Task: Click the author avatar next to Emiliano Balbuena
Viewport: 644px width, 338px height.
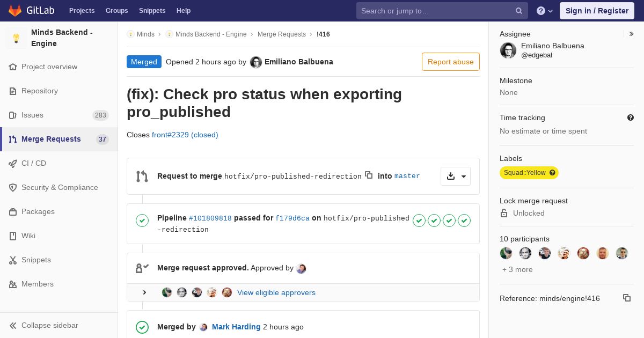Action: point(256,62)
